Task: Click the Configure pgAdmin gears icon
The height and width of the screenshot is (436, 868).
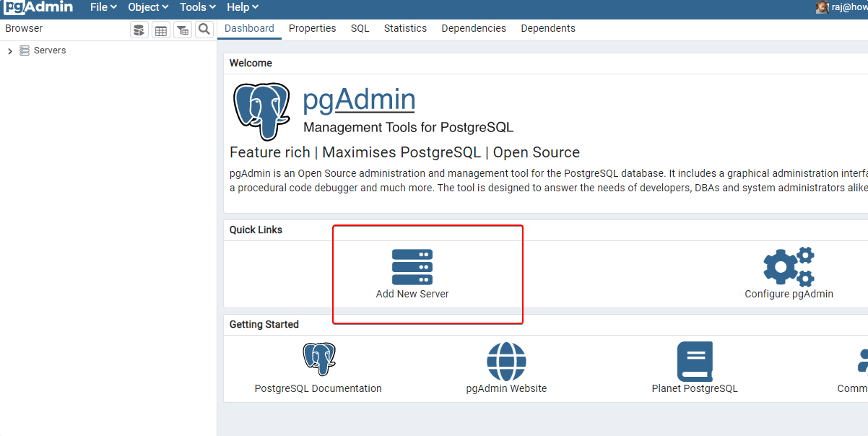Action: [x=789, y=266]
